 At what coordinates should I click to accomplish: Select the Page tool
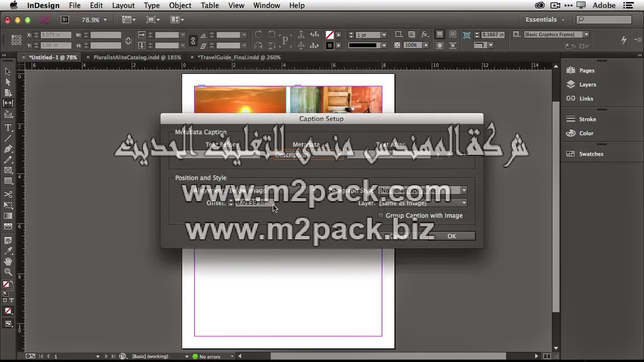[x=8, y=93]
